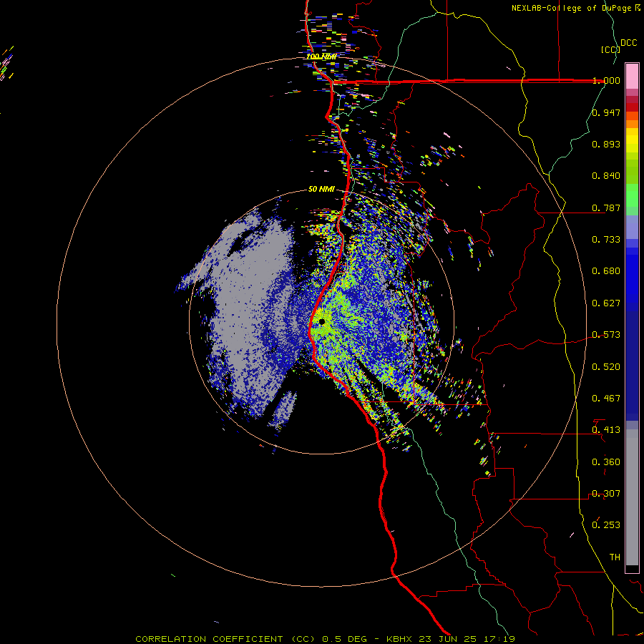The width and height of the screenshot is (644, 644).
Task: Click the 0.307 scale value
Action: point(606,494)
